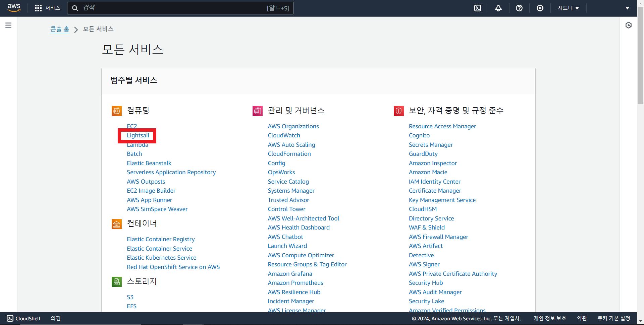
Task: Open the S3 service link
Action: (130, 297)
